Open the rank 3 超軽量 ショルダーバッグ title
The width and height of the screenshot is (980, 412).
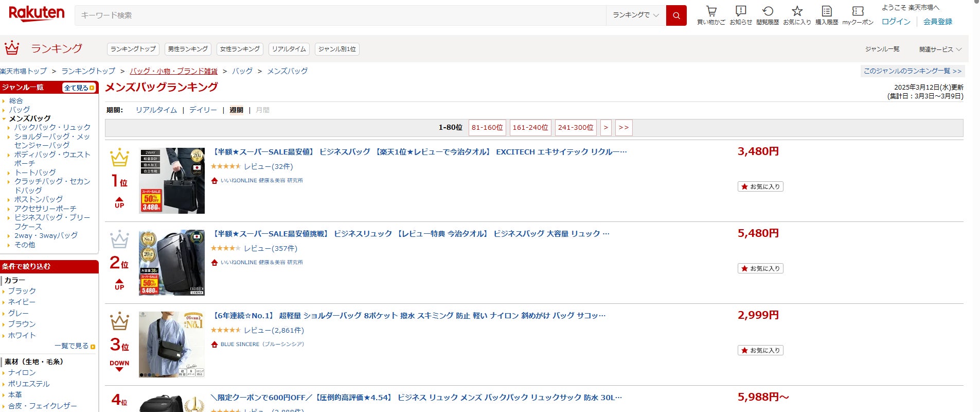click(408, 316)
